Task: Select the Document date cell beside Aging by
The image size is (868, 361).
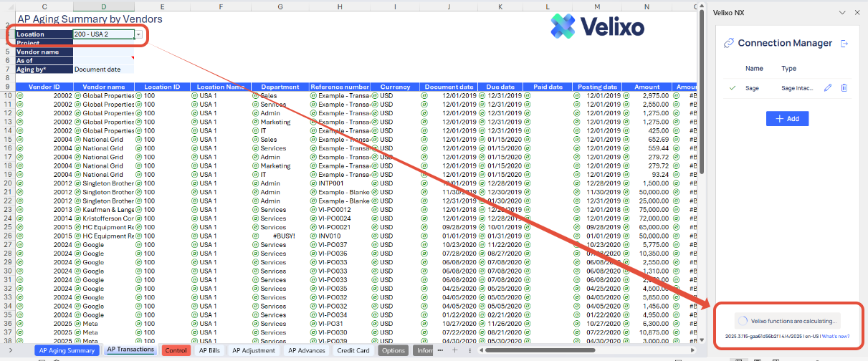Action: [x=104, y=69]
